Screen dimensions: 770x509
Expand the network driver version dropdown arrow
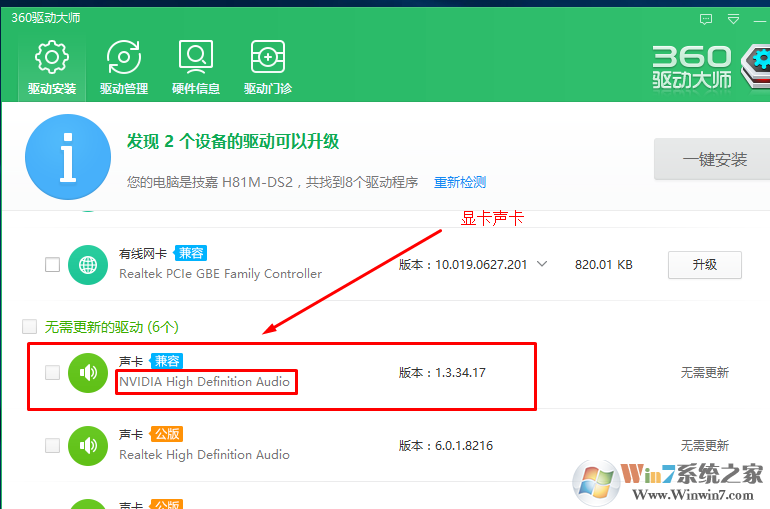point(542,265)
